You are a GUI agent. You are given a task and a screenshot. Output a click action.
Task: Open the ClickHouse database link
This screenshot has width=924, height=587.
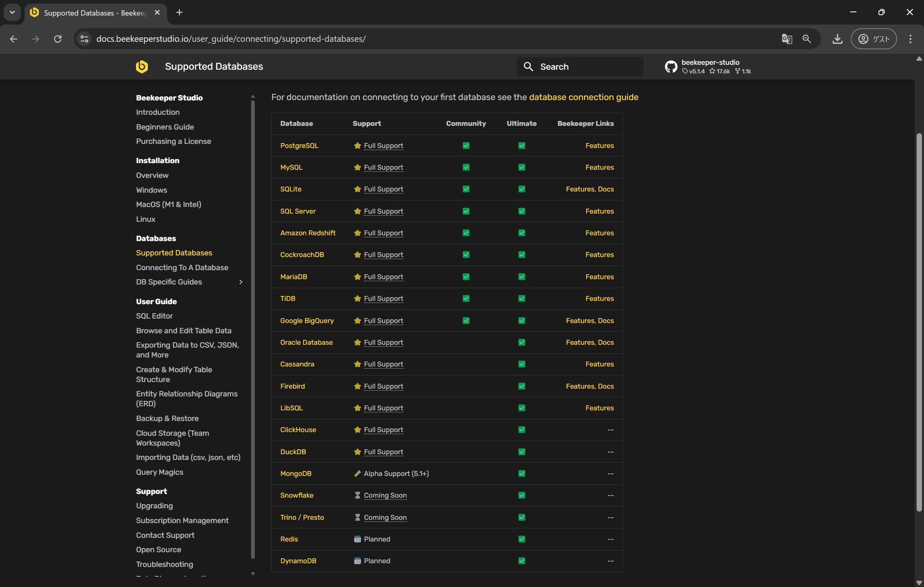click(x=298, y=430)
